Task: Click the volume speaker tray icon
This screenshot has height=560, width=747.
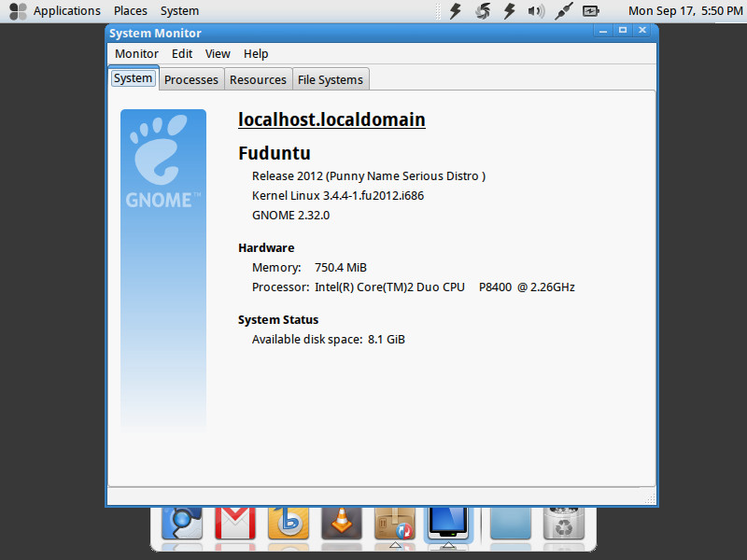Action: (536, 11)
